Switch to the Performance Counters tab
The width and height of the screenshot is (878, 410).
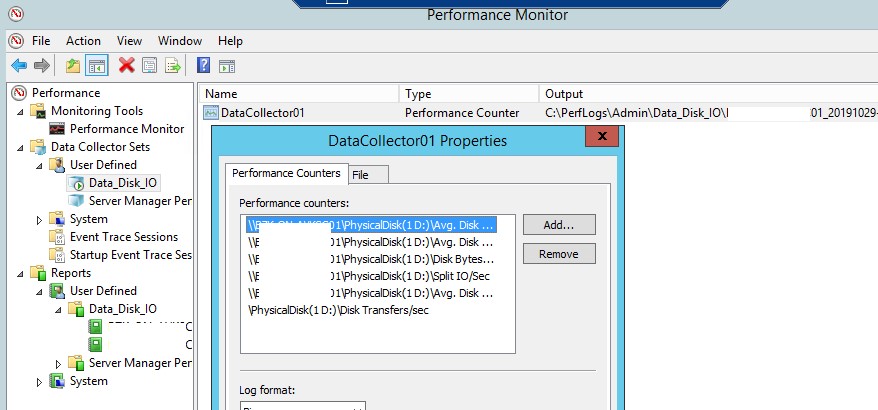click(x=286, y=173)
